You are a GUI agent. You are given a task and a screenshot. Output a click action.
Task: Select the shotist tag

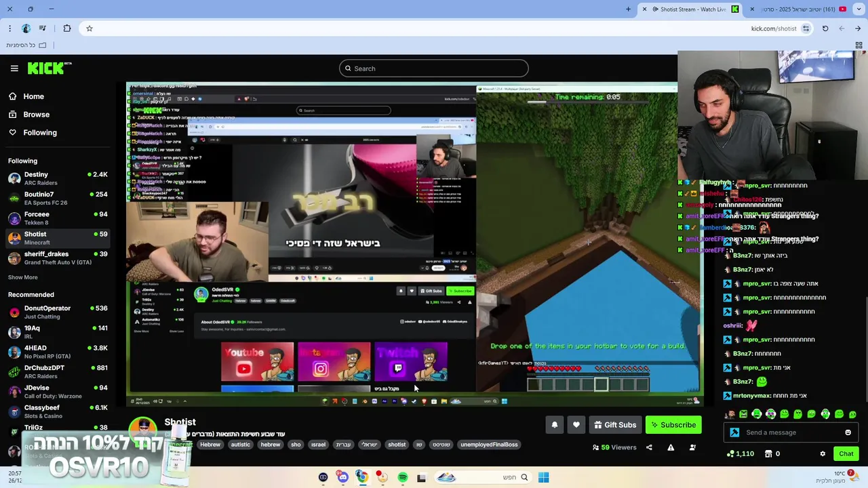[397, 445]
